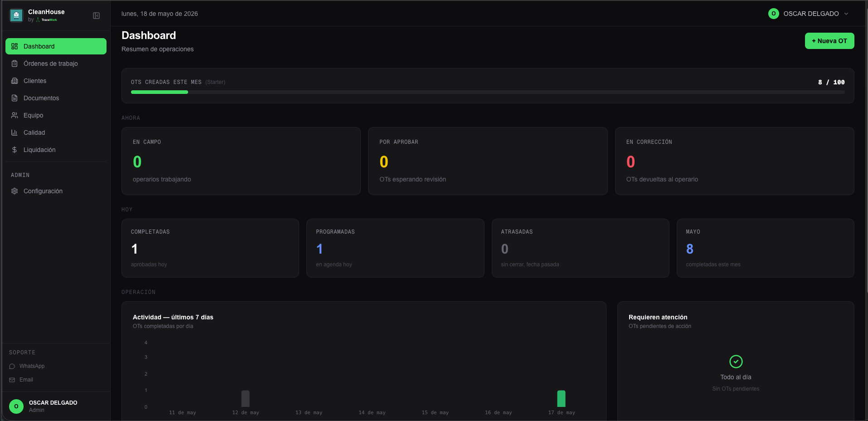Click the Calidad chart icon
The width and height of the screenshot is (868, 421).
click(15, 132)
